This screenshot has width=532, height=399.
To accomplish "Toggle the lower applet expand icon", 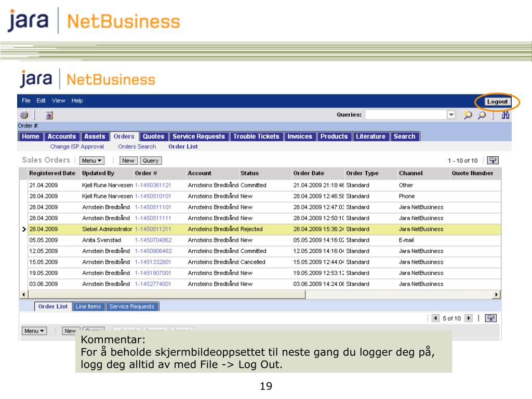I will 490,318.
